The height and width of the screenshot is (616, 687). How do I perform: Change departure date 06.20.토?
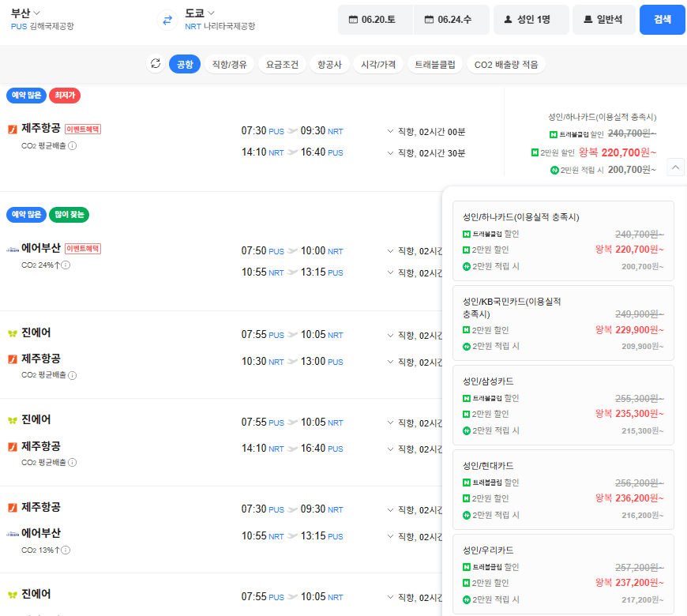[x=376, y=19]
